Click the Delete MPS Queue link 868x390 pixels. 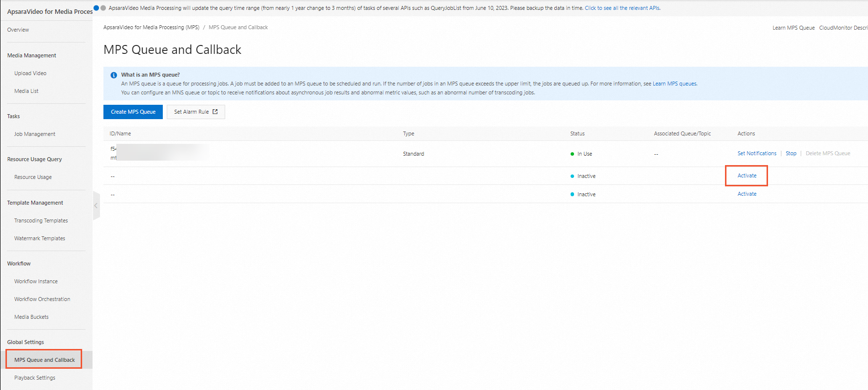(x=828, y=153)
